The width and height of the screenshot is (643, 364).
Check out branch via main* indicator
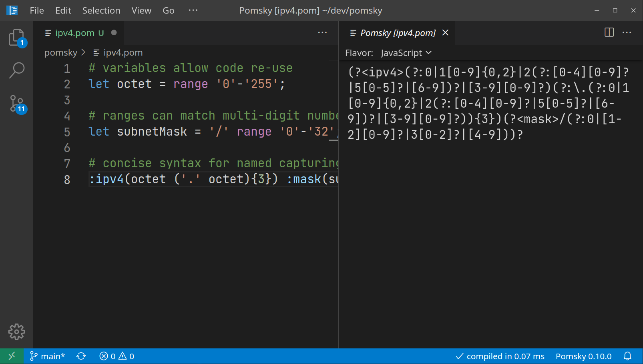tap(47, 356)
